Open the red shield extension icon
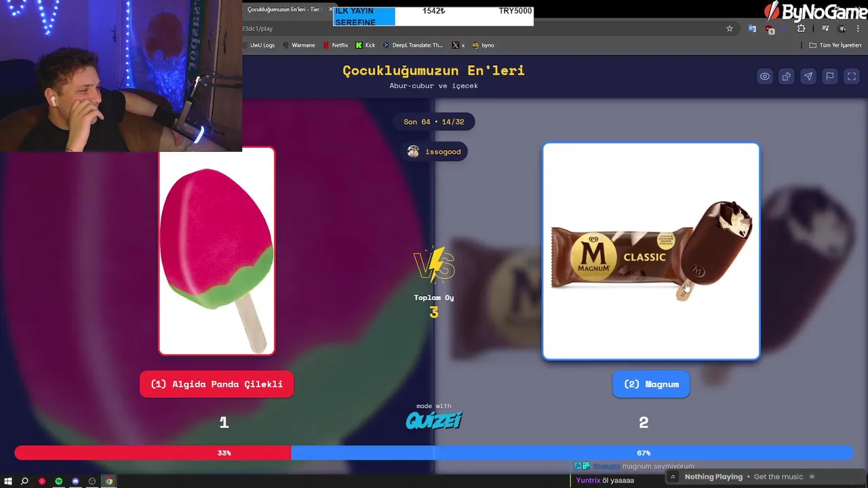The height and width of the screenshot is (488, 868). 770,29
